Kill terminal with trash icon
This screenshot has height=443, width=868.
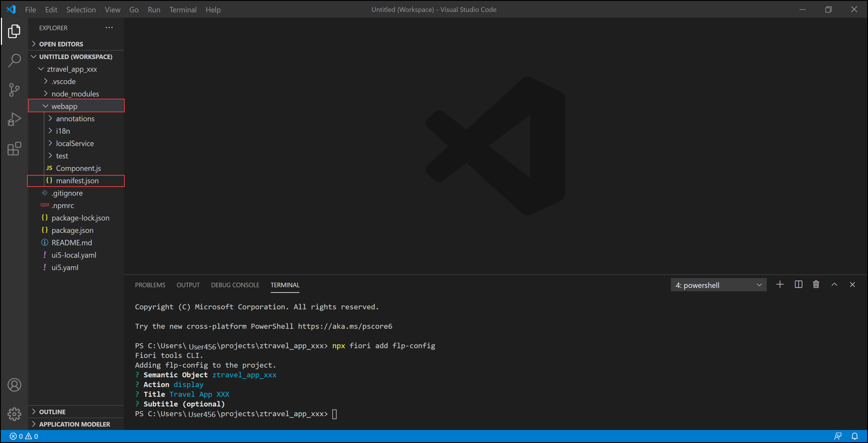click(x=816, y=285)
